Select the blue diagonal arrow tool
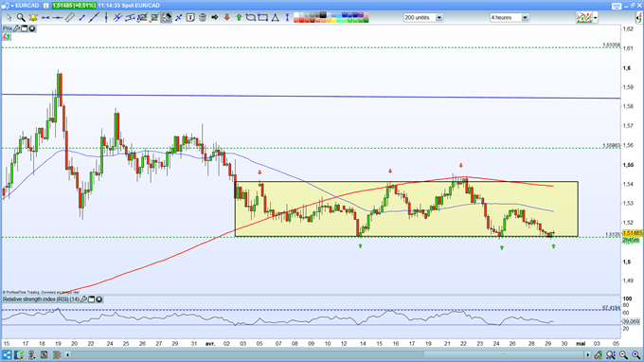This screenshot has width=644, height=362. pos(179,18)
